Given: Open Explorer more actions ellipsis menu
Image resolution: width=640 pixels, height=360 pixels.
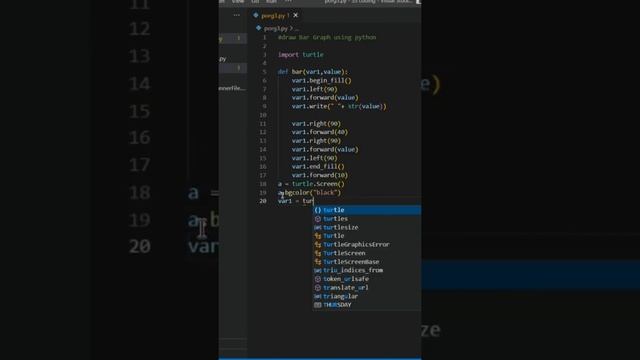Looking at the screenshot, I should 237,15.
